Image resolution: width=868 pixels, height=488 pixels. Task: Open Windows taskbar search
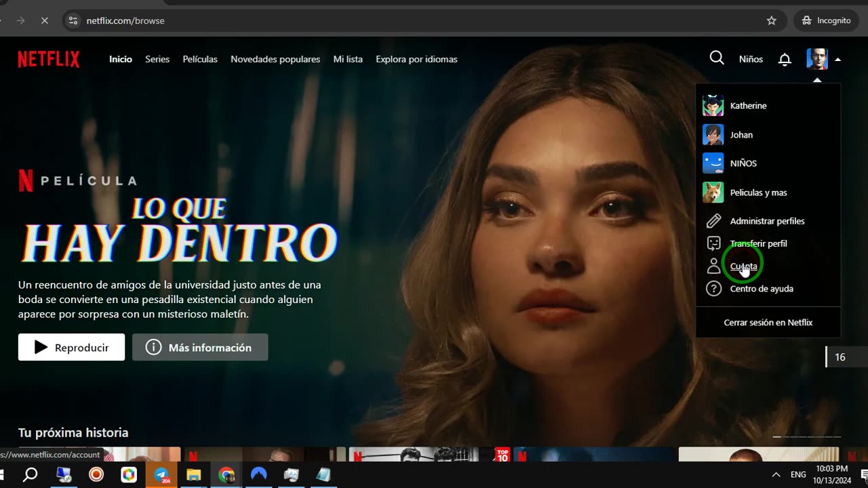coord(30,474)
